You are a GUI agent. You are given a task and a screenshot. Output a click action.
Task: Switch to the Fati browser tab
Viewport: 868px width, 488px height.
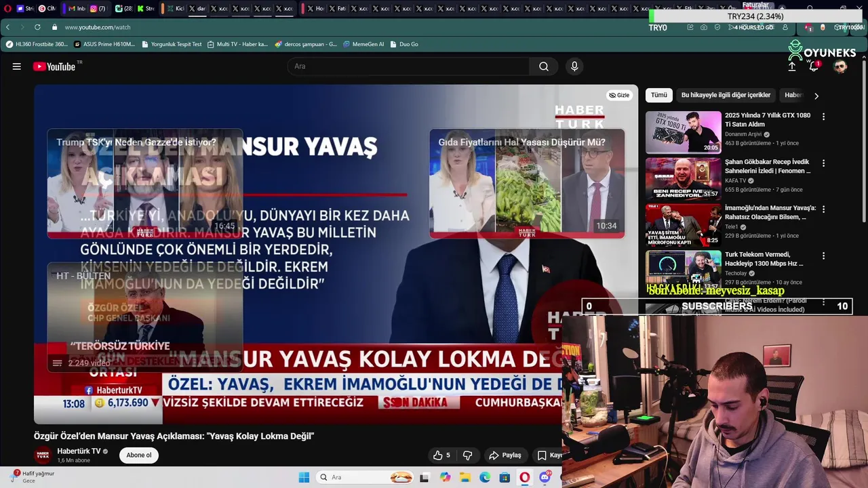[x=338, y=9]
